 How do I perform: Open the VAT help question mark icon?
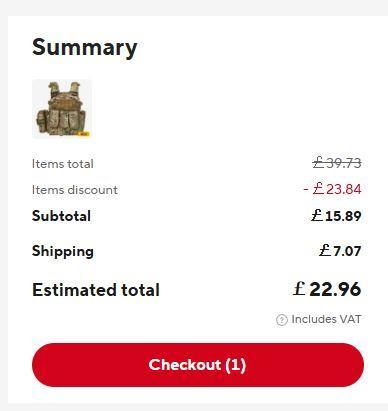tap(282, 320)
